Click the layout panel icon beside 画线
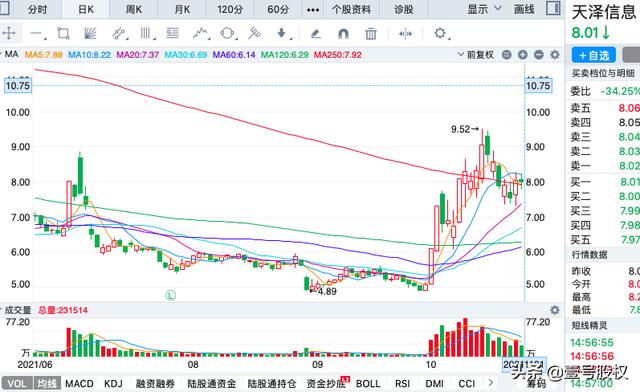Image resolution: width=640 pixels, height=392 pixels. (553, 8)
